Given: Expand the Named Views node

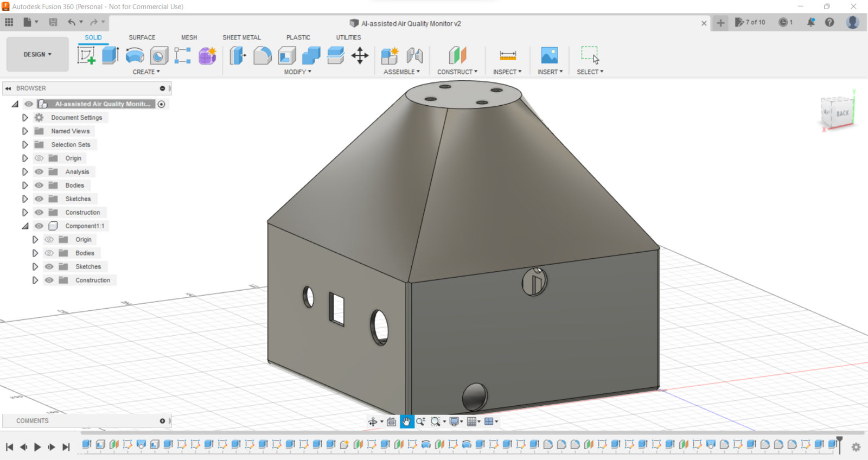Looking at the screenshot, I should point(25,131).
